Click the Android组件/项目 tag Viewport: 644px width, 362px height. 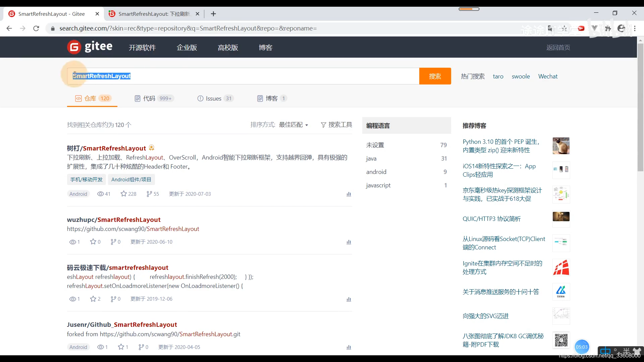click(131, 179)
